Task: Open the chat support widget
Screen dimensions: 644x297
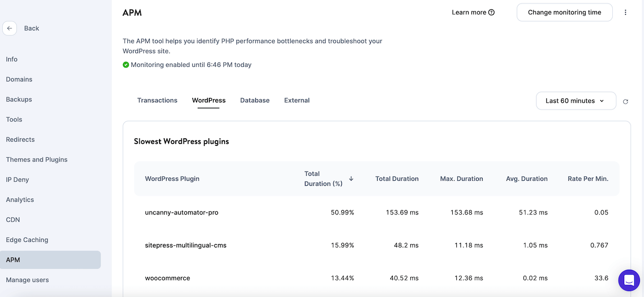Action: point(629,280)
